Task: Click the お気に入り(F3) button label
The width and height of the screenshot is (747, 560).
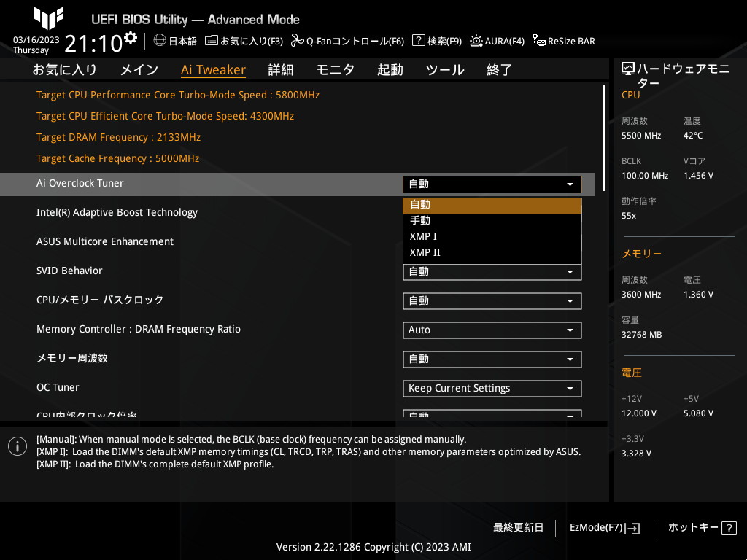Action: [252, 41]
